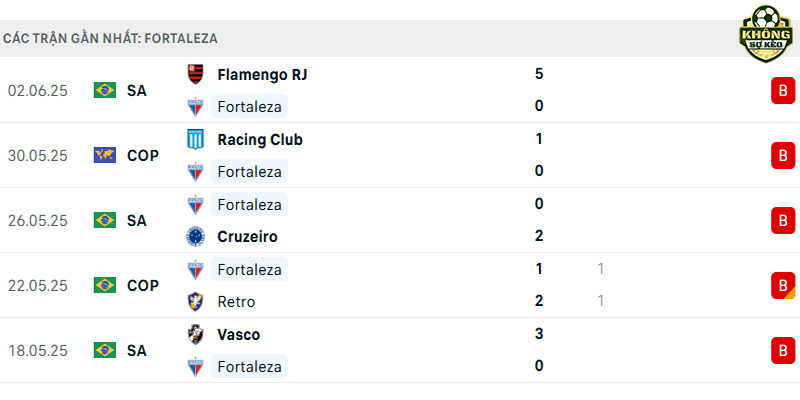Screen dimensions: 800x400
Task: Click the Retro club crest icon
Action: tap(195, 302)
